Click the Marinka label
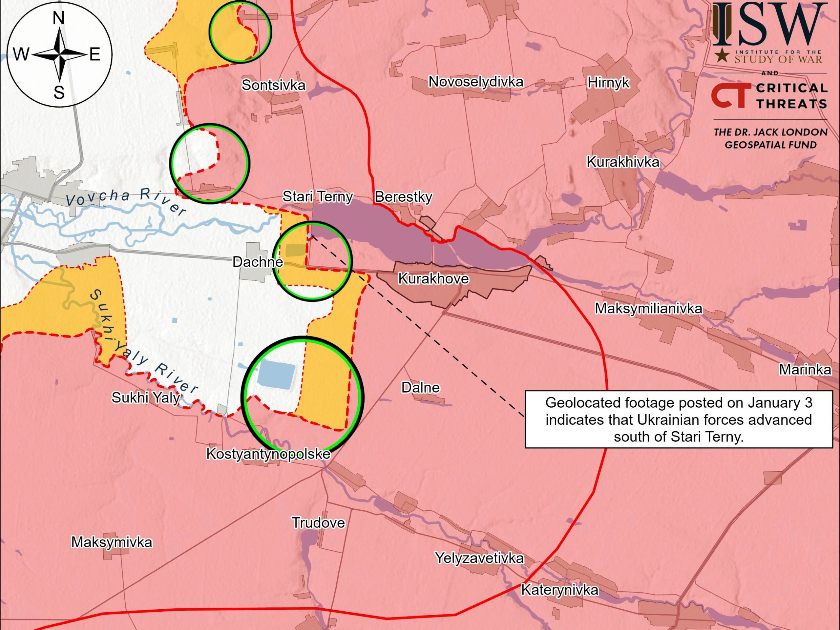 point(805,369)
